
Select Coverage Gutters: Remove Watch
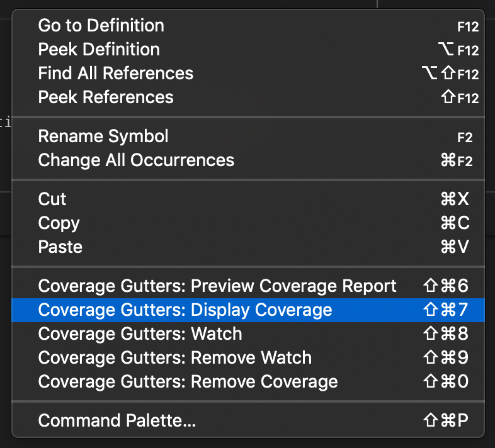(x=175, y=358)
